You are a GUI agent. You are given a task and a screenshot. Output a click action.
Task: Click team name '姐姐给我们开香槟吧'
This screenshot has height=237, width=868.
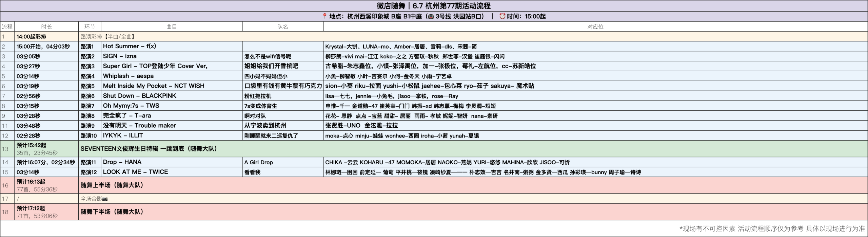tap(271, 66)
